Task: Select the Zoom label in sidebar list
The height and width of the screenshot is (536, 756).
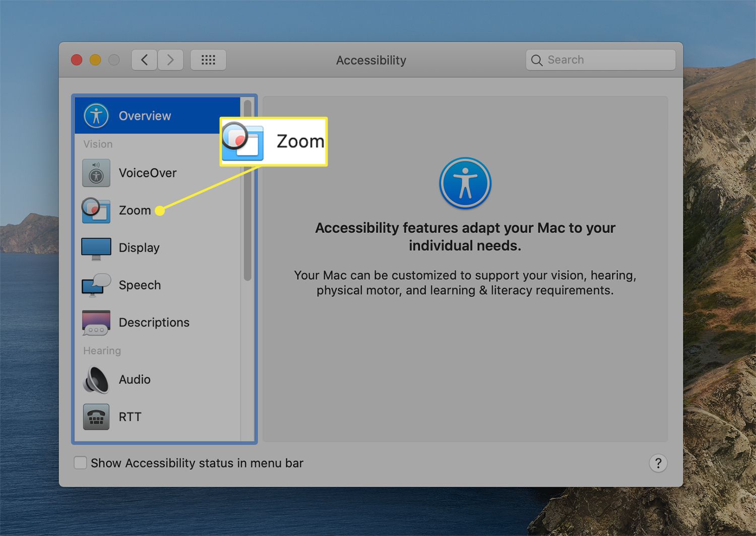Action: (135, 210)
